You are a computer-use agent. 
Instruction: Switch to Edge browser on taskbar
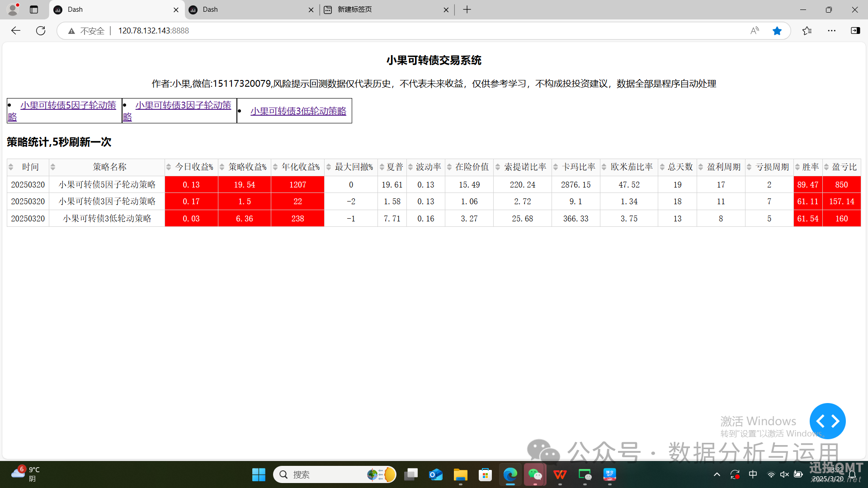tap(510, 474)
